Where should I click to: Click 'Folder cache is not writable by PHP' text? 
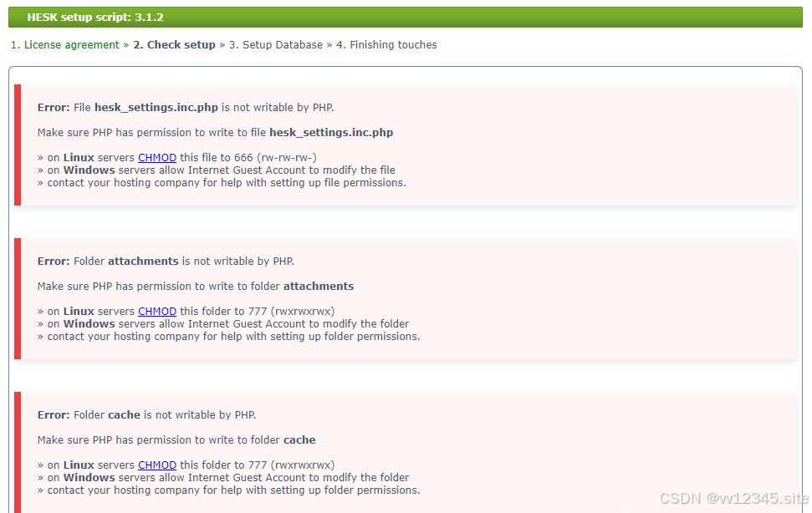146,414
